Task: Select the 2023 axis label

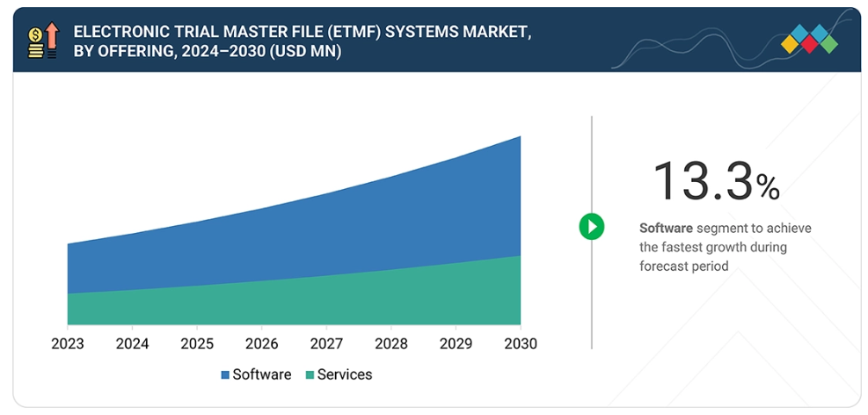Action: 68,344
